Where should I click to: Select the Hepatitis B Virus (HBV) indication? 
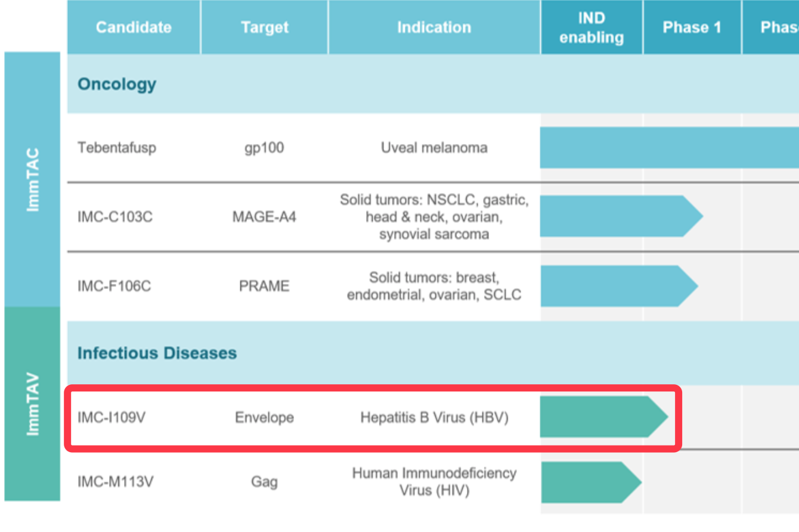click(434, 418)
